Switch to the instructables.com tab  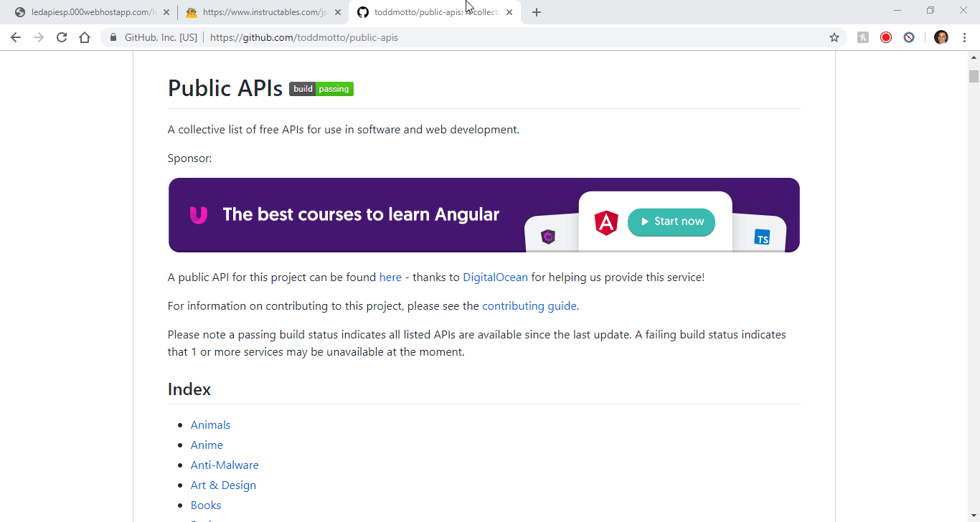click(263, 12)
